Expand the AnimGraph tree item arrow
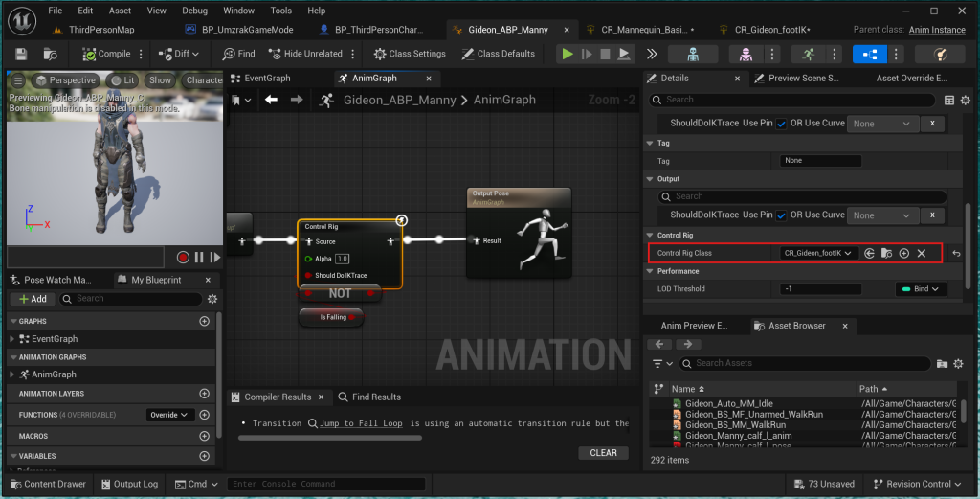The height and width of the screenshot is (499, 980). (x=12, y=374)
